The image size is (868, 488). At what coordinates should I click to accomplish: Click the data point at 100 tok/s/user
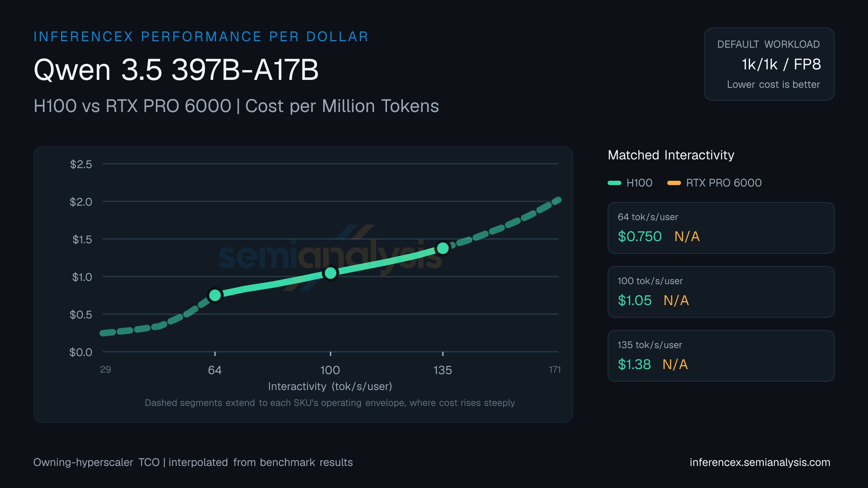330,273
